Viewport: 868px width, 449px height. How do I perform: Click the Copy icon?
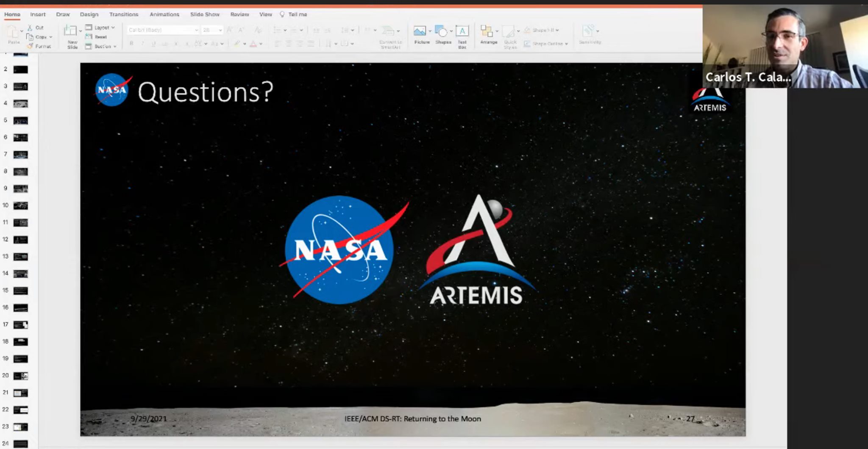pyautogui.click(x=30, y=37)
